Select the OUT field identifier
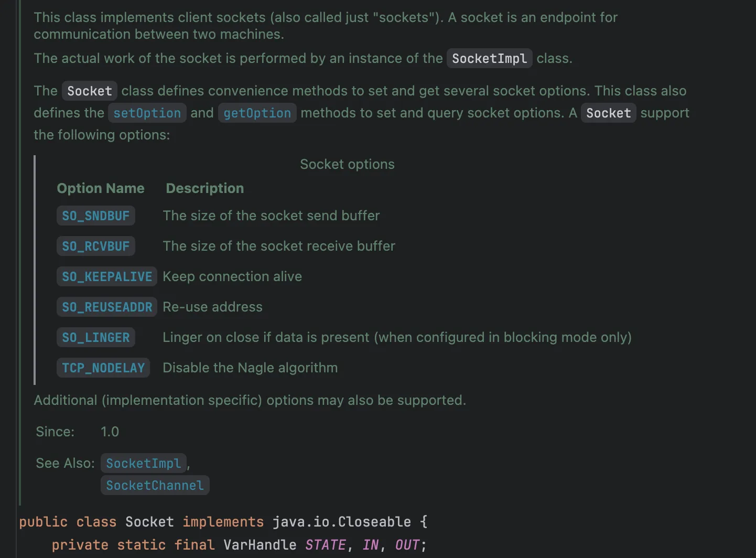Image resolution: width=756 pixels, height=558 pixels. point(407,545)
